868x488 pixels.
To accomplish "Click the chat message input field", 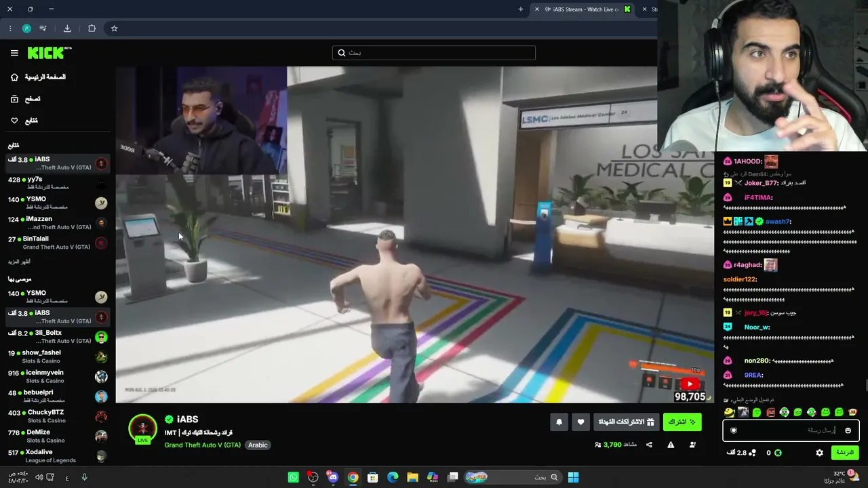I will click(x=791, y=430).
